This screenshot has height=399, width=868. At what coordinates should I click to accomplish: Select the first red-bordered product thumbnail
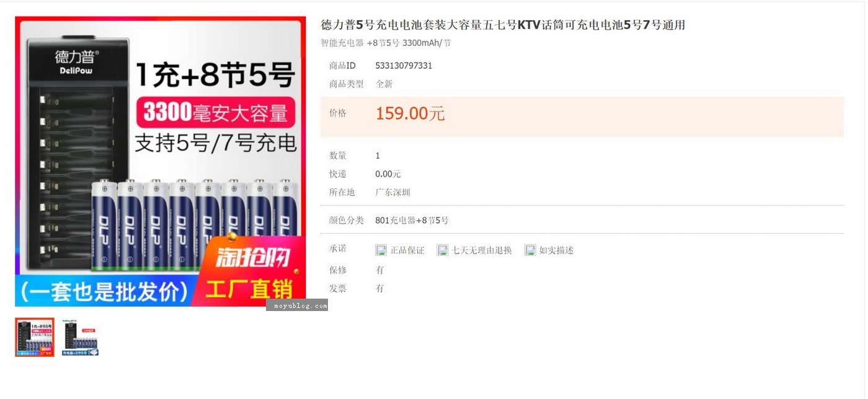35,337
